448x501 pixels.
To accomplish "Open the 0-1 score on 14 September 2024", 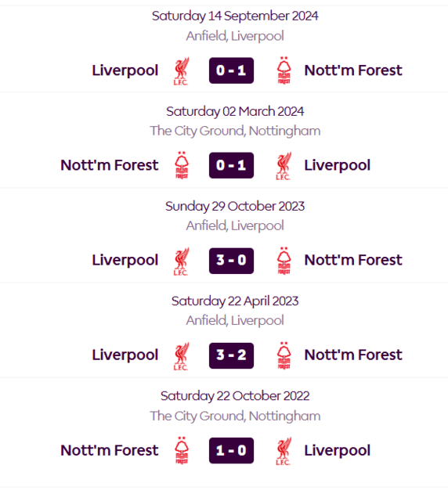I will pyautogui.click(x=231, y=70).
